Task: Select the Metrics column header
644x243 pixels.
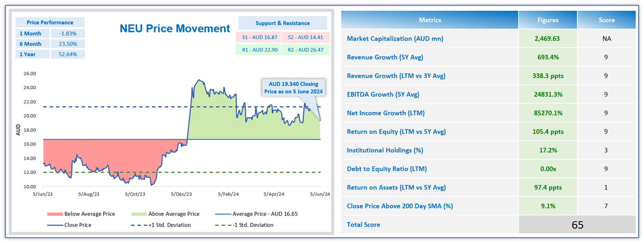Action: (429, 20)
